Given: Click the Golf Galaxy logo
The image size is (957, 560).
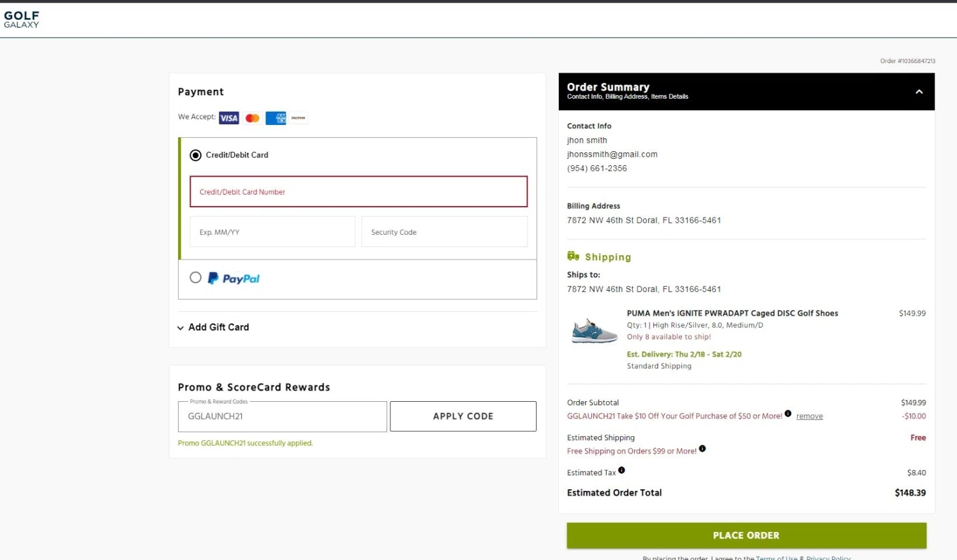Looking at the screenshot, I should (x=22, y=19).
